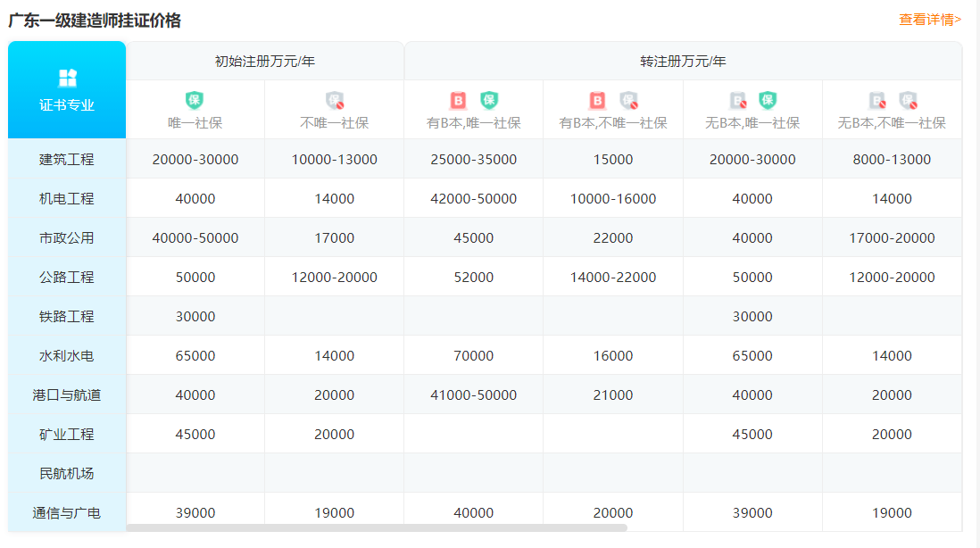Click grey shield icon in 无B本,不唯一社保 header
This screenshot has width=980, height=548.
(908, 100)
